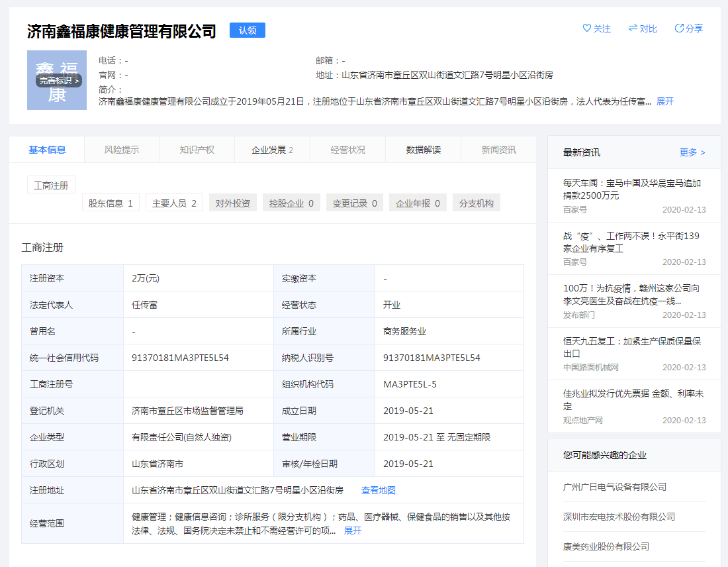728x567 pixels.
Task: Click the 对比 compare arrows icon
Action: pyautogui.click(x=633, y=28)
